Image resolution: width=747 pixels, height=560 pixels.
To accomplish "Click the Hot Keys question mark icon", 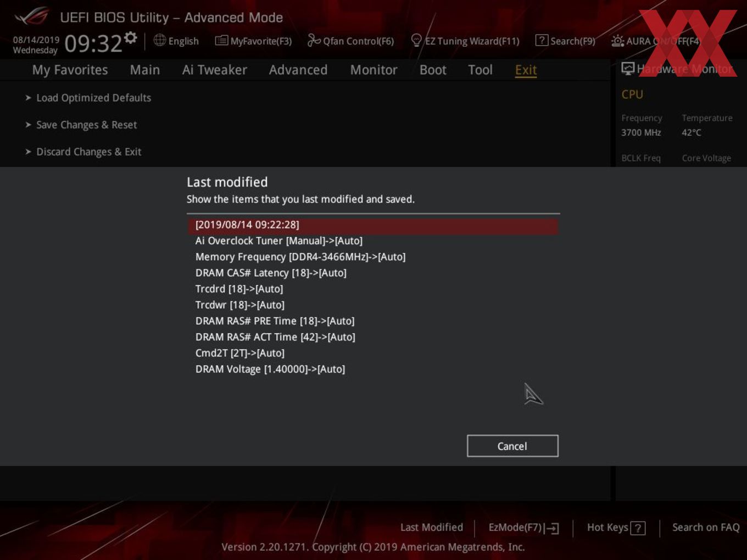I will [638, 528].
